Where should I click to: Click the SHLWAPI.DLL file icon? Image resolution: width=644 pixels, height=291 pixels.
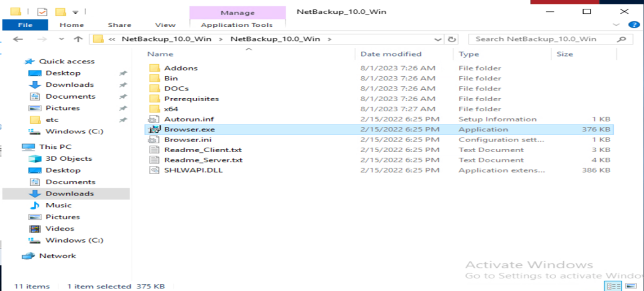[x=154, y=171]
